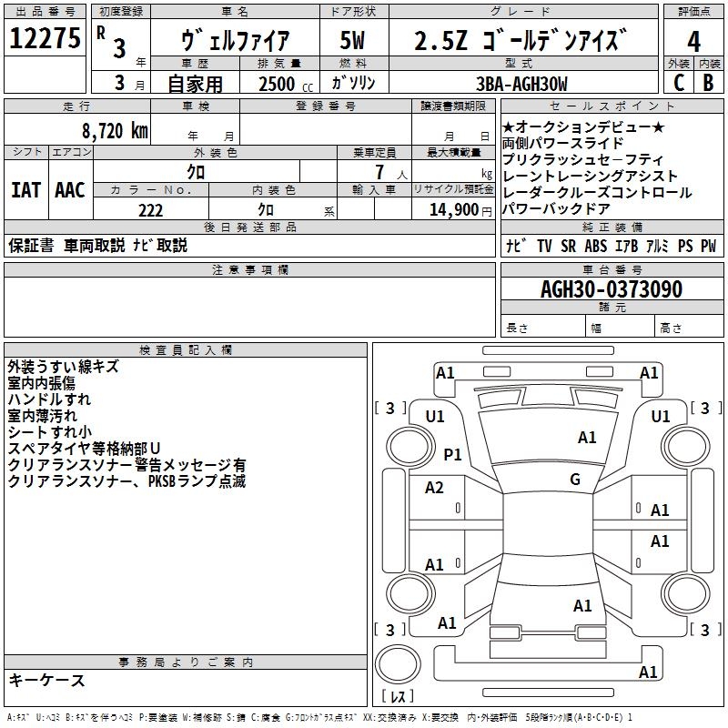Click the 初度登録 header
Image resolution: width=728 pixels, height=728 pixels.
121,12
